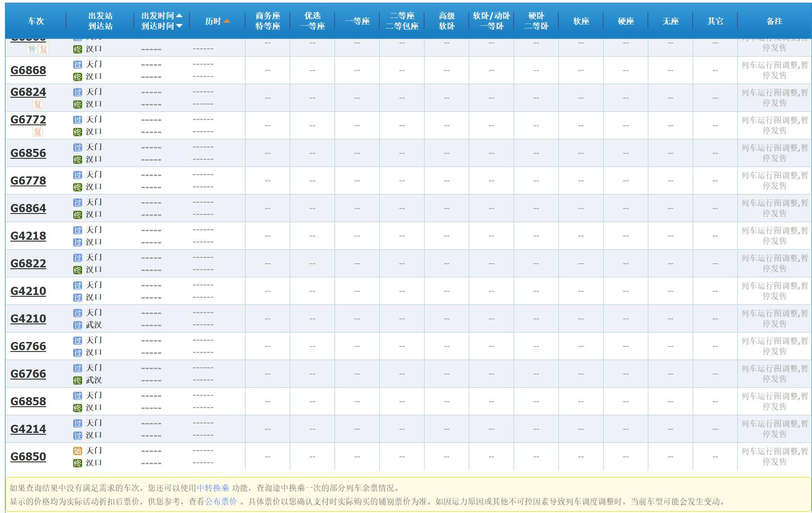
Task: Click the green 终 icon beside 汉口 for G6868
Action: (x=78, y=77)
